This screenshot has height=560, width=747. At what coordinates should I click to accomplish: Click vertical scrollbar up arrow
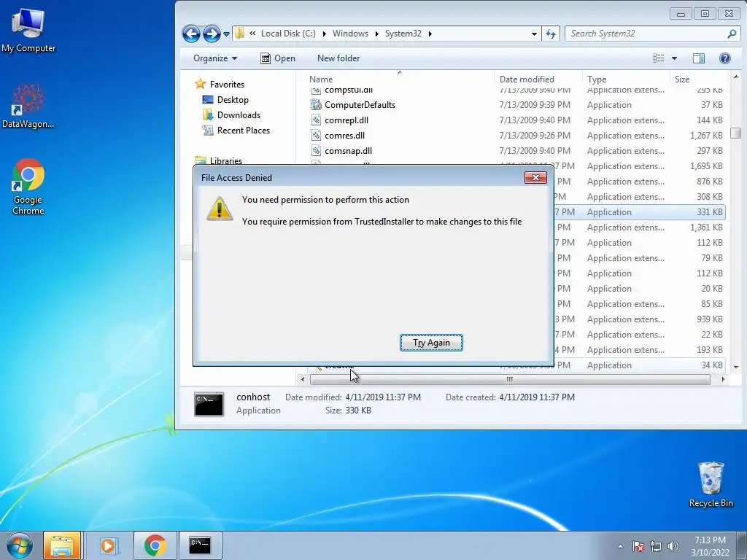(x=736, y=77)
